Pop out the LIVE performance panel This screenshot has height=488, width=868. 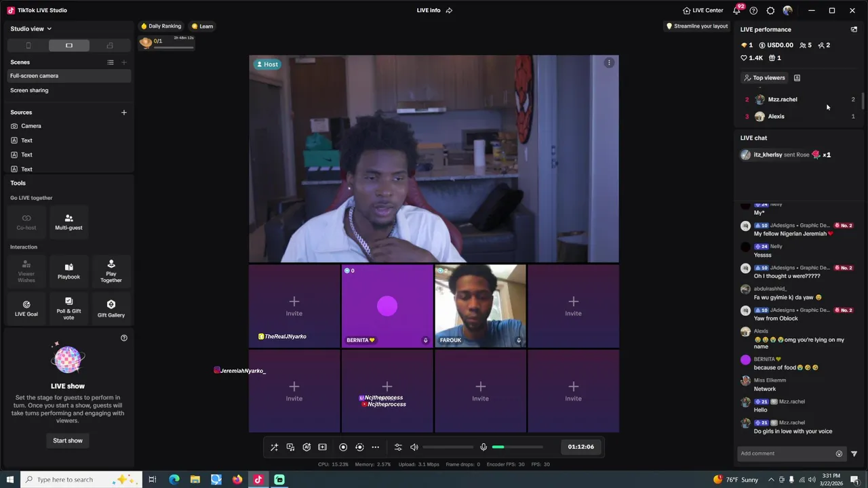point(854,30)
